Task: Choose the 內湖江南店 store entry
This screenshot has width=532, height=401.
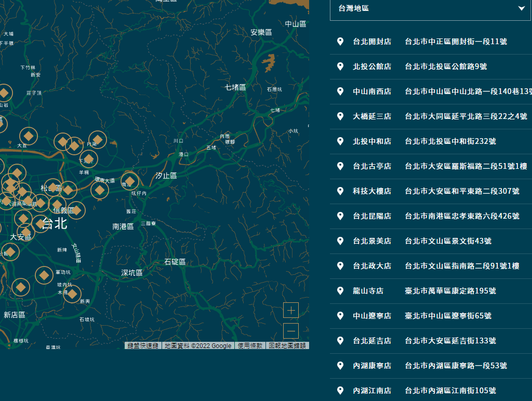Action: (x=372, y=391)
